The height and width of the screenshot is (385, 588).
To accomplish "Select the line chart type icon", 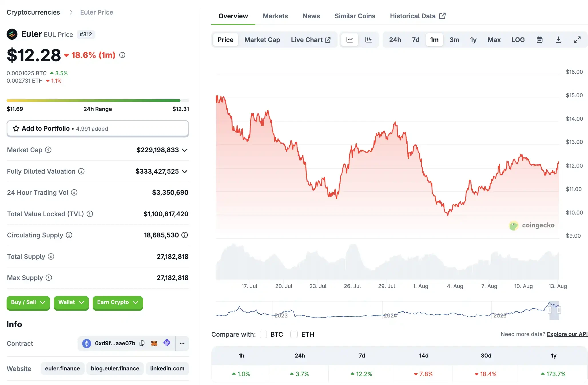I will click(x=349, y=39).
